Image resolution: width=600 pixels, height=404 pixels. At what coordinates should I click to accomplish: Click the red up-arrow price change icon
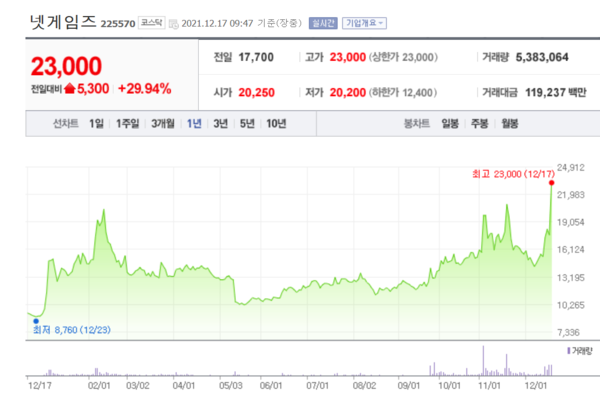point(70,89)
